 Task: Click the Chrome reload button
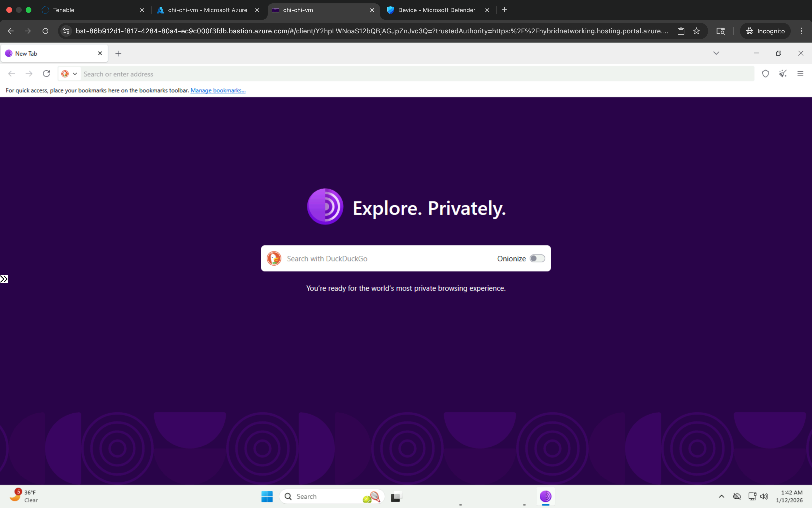[x=45, y=31]
